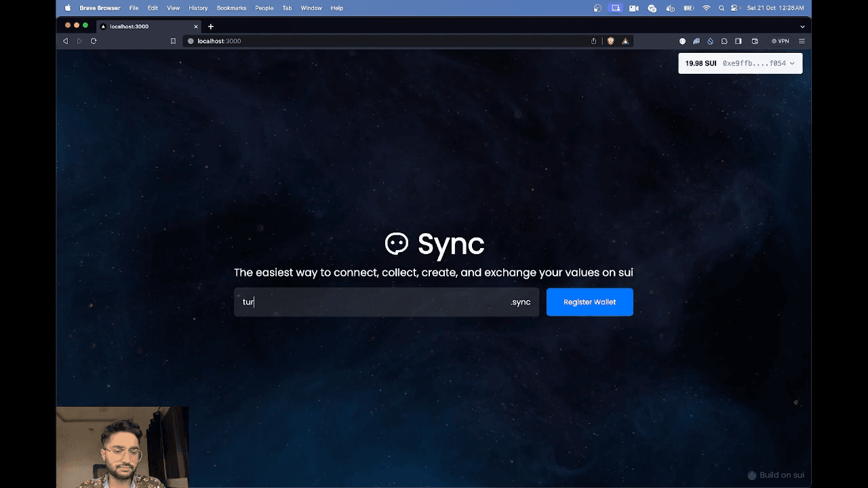This screenshot has height=488, width=868.
Task: Open the Control Center icon
Action: click(x=734, y=8)
